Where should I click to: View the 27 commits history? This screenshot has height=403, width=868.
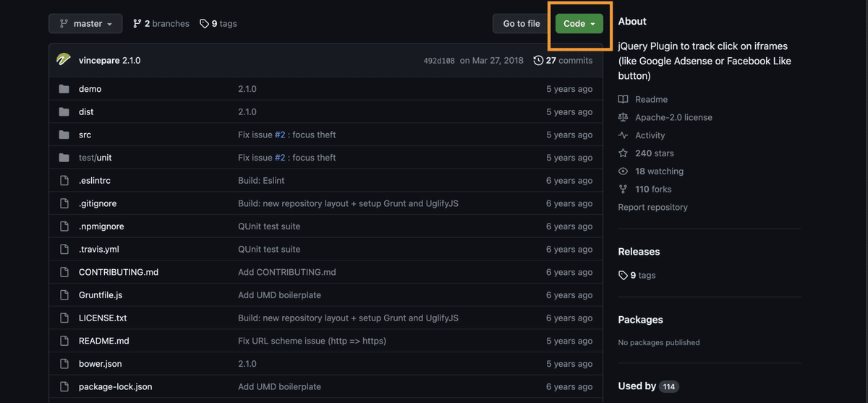[563, 60]
